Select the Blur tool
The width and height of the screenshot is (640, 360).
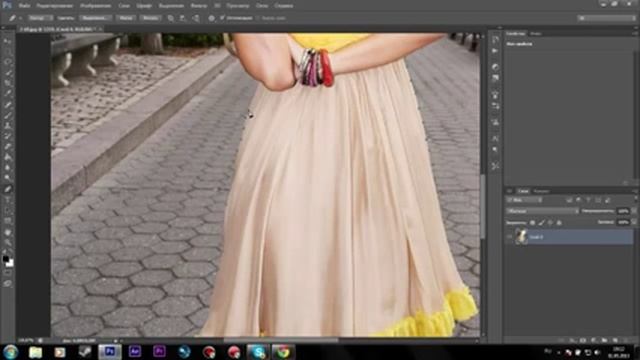point(7,168)
